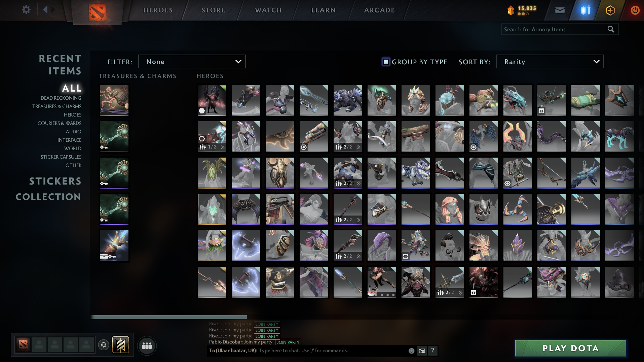Click the question mark chat help icon
The width and height of the screenshot is (644, 362).
point(432,351)
